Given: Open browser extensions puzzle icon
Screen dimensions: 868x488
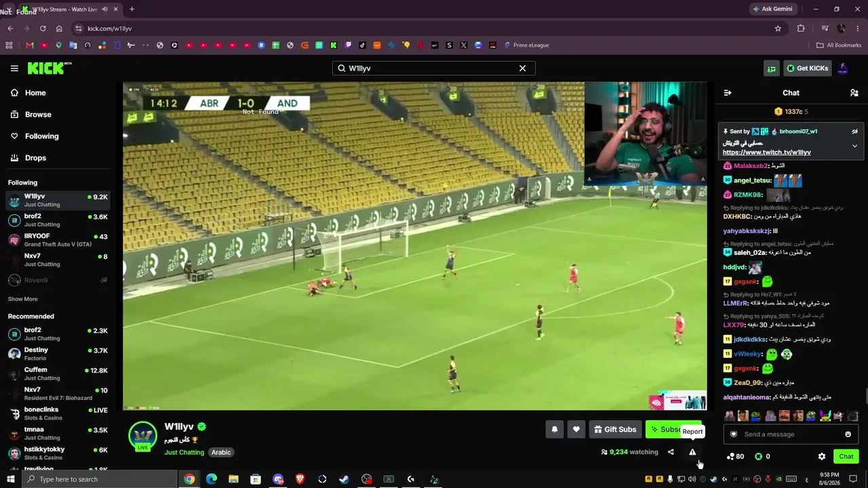Looking at the screenshot, I should pyautogui.click(x=801, y=28).
